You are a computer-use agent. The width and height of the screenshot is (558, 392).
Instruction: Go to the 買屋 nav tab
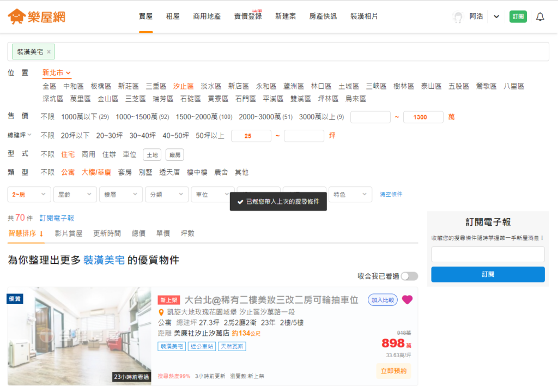pyautogui.click(x=145, y=16)
